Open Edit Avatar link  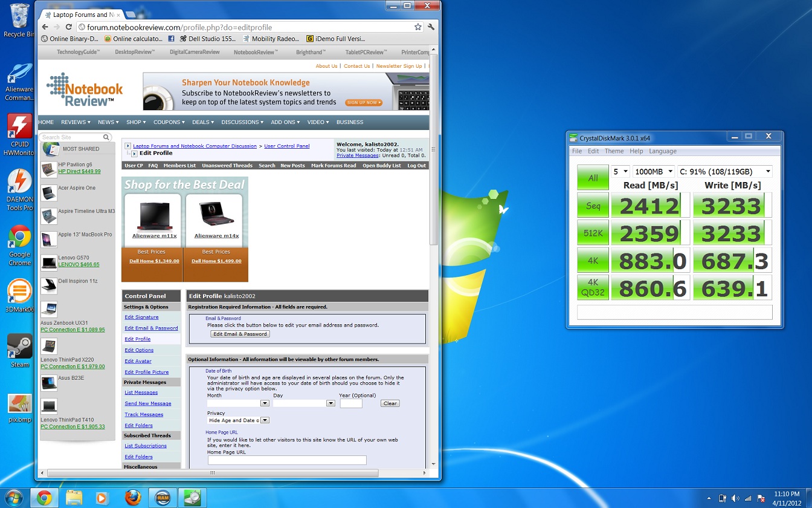[138, 361]
